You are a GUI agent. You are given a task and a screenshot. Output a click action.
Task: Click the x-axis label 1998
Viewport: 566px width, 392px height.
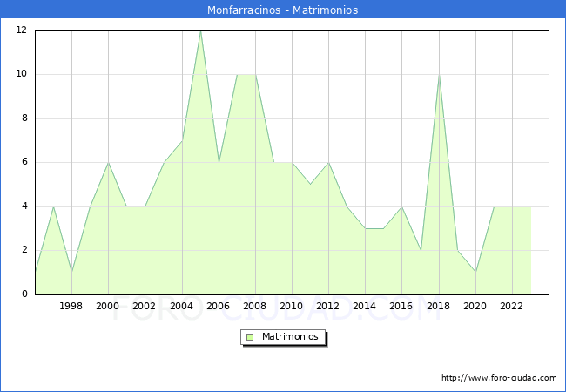pyautogui.click(x=71, y=306)
